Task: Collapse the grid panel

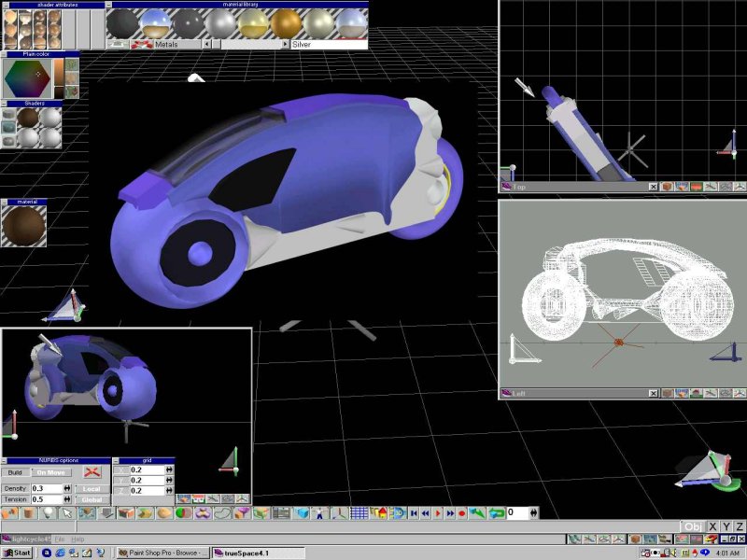Action: tap(116, 460)
